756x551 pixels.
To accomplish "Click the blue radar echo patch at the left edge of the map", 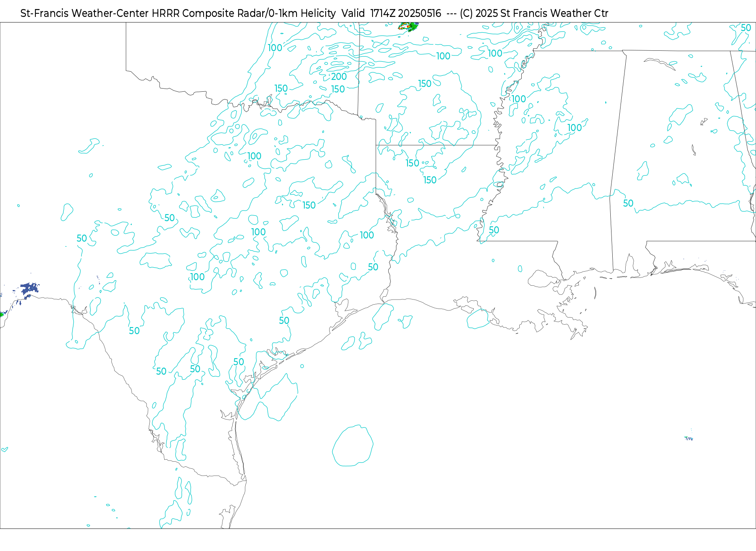I will pyautogui.click(x=29, y=288).
